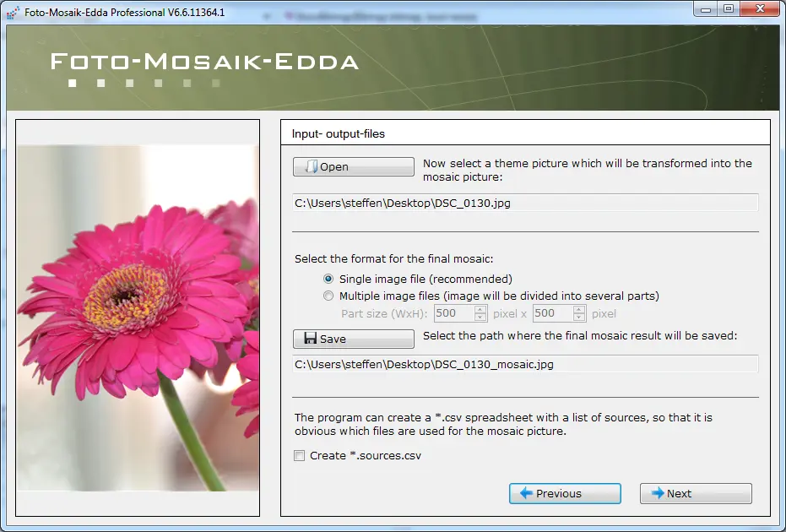This screenshot has width=786, height=532.
Task: Maximize the Foto-Mosaik-Edda window
Action: (729, 9)
